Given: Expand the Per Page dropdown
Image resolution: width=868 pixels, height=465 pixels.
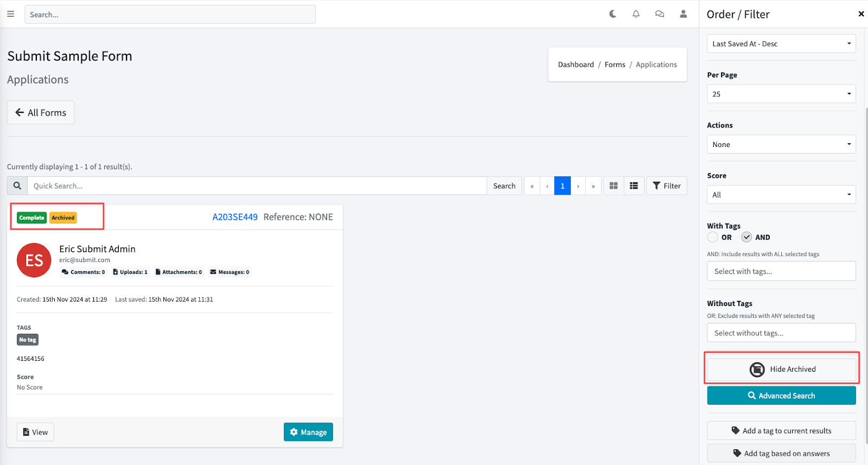Looking at the screenshot, I should pyautogui.click(x=781, y=94).
